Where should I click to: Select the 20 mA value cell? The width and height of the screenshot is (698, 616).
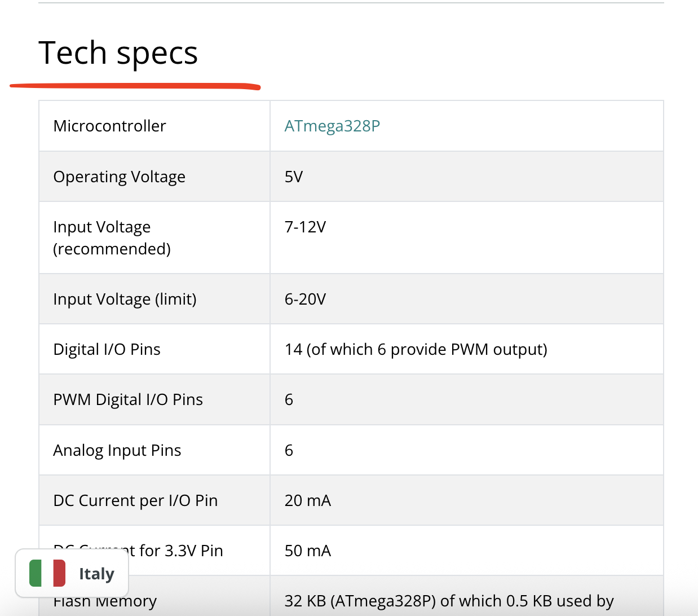click(307, 500)
